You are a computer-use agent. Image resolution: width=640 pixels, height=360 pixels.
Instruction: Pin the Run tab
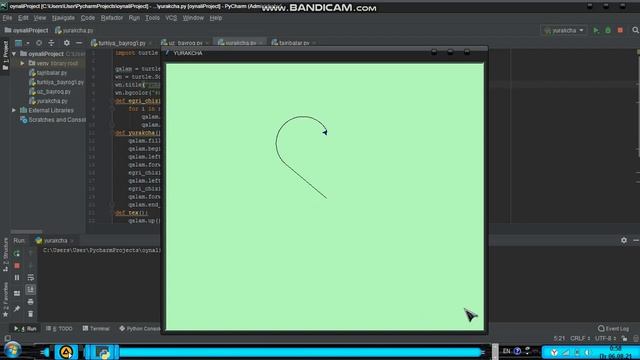click(x=17, y=309)
